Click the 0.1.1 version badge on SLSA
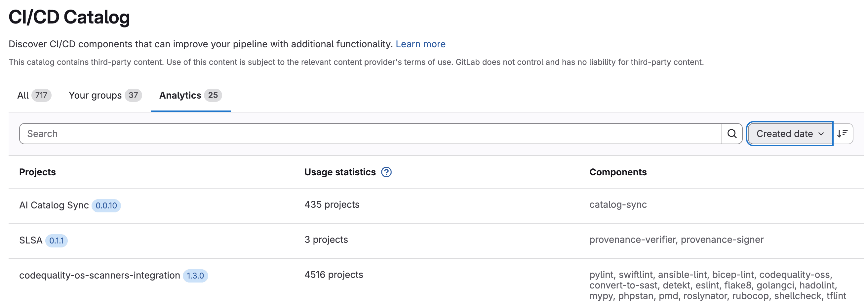Image resolution: width=868 pixels, height=307 pixels. click(57, 241)
